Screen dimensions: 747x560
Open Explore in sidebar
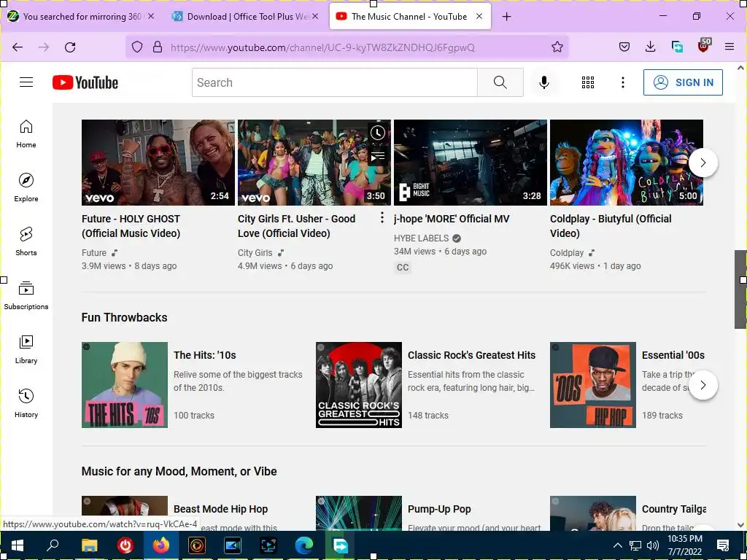[x=26, y=187]
